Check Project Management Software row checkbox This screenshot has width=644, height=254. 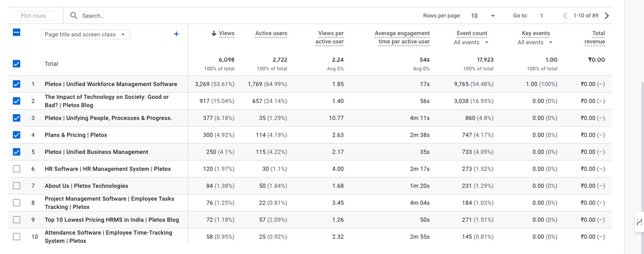[x=17, y=202]
